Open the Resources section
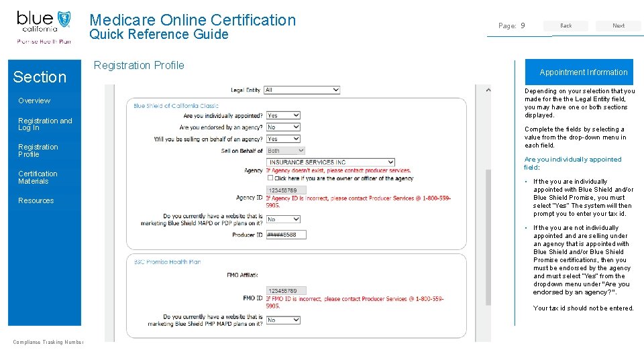This screenshot has height=362, width=644. [x=36, y=200]
